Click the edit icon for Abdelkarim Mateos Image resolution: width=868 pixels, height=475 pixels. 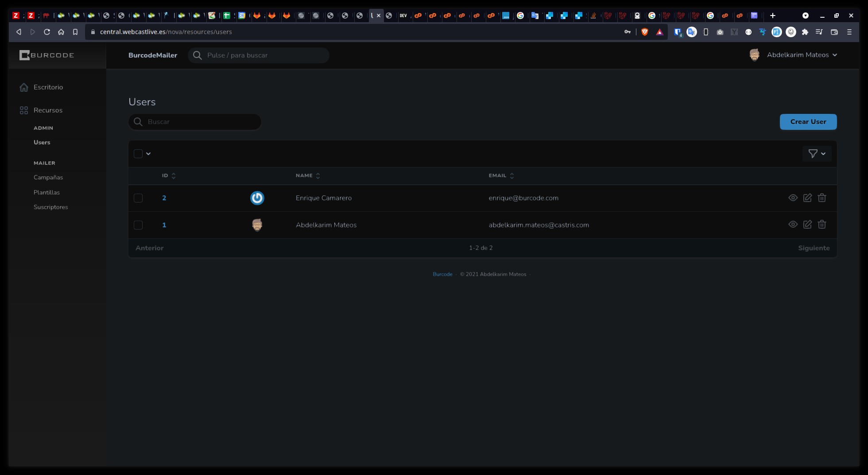click(807, 225)
